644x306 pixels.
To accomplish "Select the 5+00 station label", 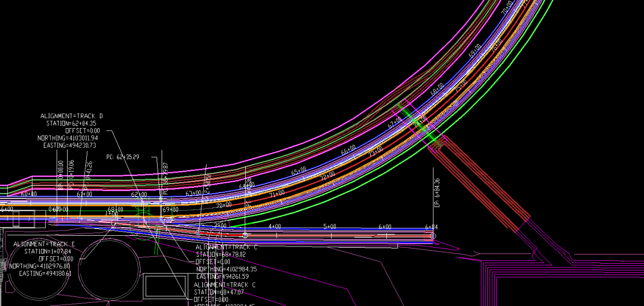I will point(330,227).
